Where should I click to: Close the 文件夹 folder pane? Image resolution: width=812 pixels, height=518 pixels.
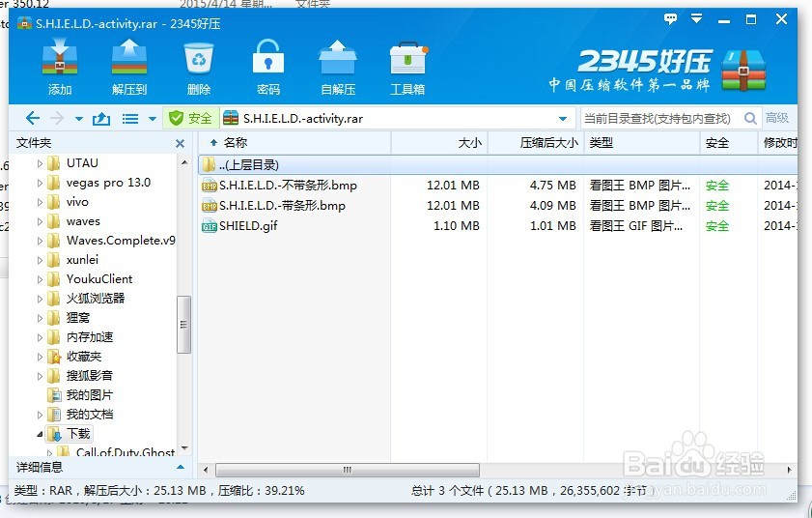[181, 143]
